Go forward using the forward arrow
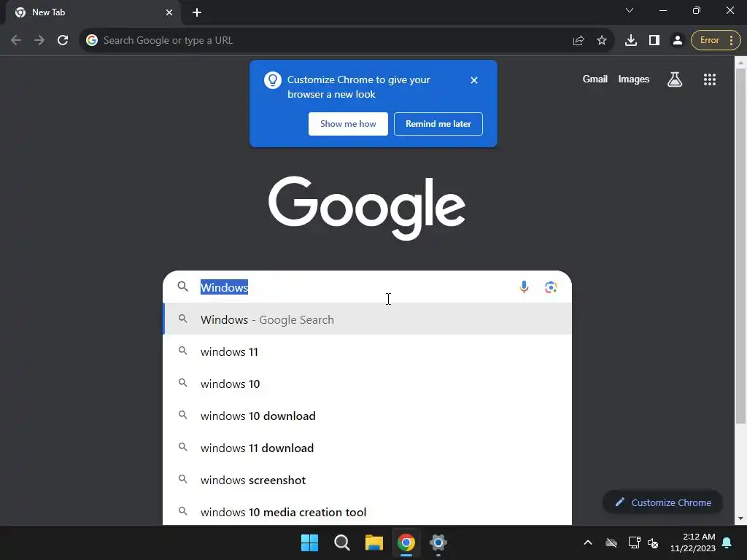 (x=39, y=41)
